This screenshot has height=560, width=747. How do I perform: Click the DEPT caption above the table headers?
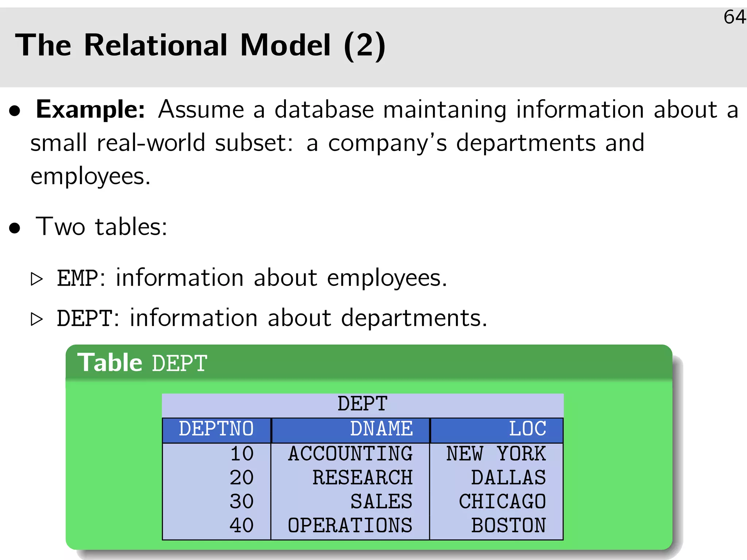click(362, 404)
